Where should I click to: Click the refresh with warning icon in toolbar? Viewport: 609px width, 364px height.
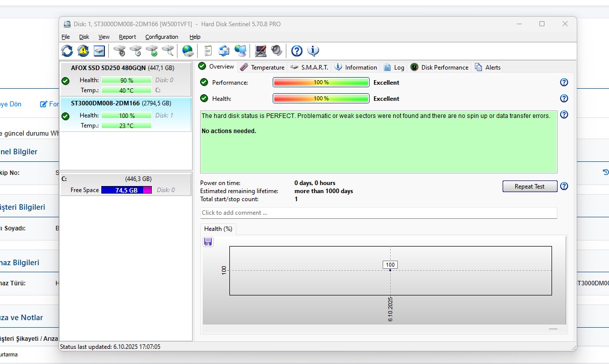click(83, 50)
